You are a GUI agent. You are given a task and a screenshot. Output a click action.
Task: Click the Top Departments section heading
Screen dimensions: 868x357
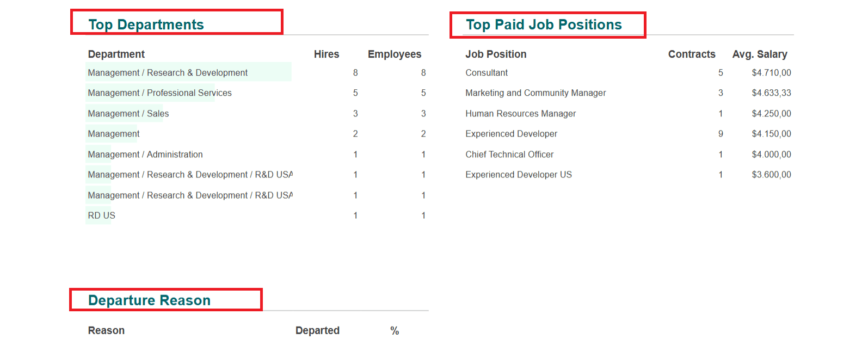[146, 24]
